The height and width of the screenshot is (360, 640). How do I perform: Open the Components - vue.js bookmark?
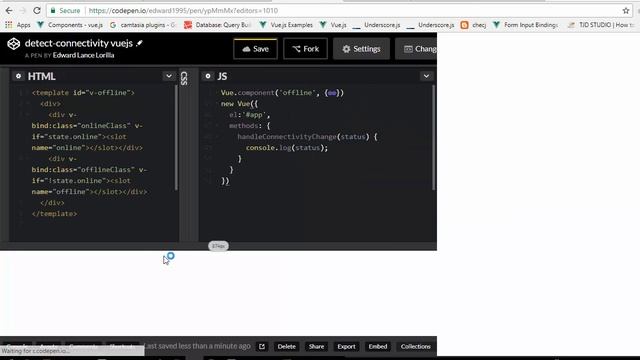click(x=70, y=25)
